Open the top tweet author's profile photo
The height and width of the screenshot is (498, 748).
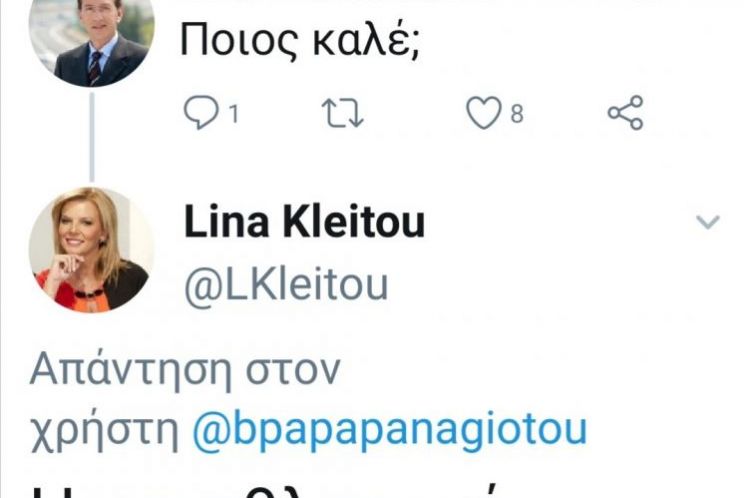[92, 40]
